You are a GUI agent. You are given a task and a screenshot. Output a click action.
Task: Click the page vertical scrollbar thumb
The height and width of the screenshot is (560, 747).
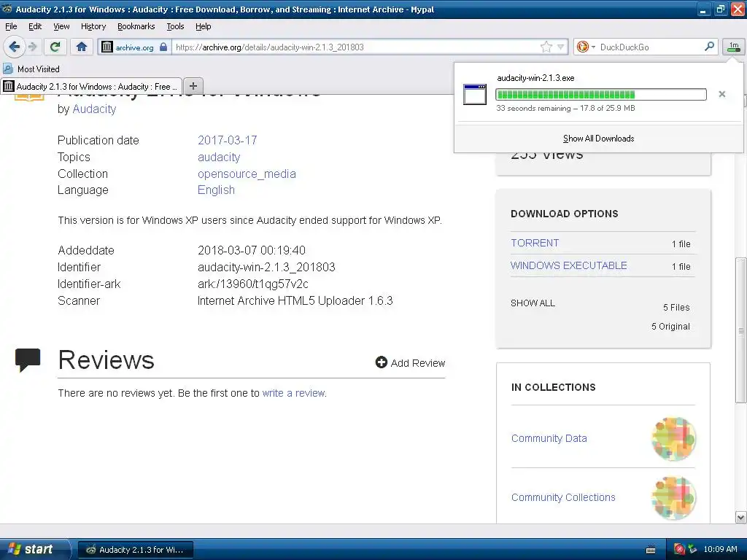pyautogui.click(x=741, y=330)
